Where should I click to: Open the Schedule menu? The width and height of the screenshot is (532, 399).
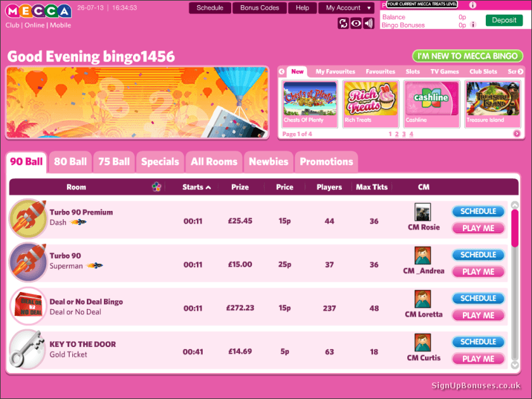coord(210,8)
